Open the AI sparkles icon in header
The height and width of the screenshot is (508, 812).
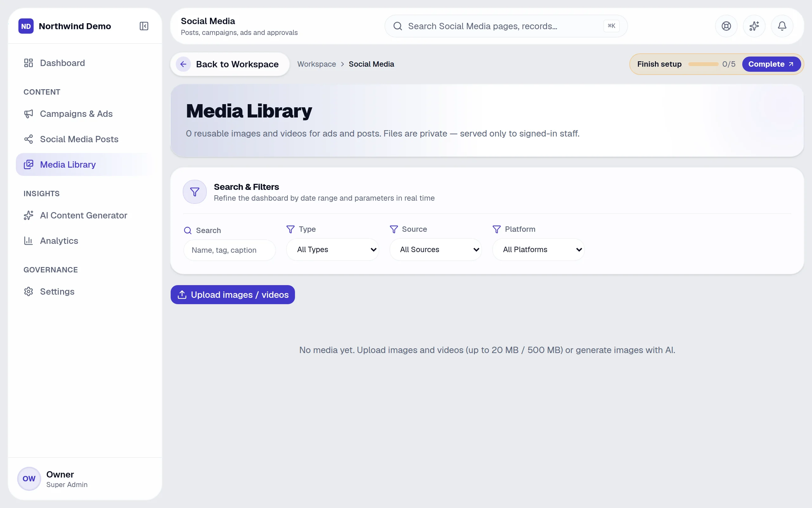point(754,26)
